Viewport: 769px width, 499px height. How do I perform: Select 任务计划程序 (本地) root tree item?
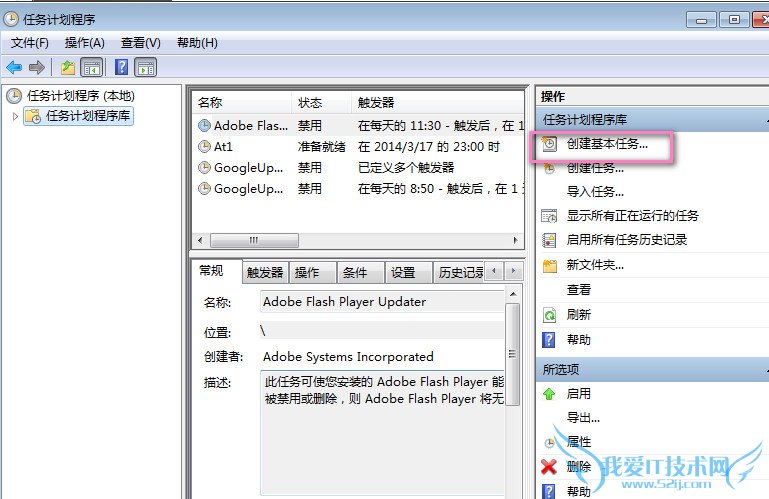click(80, 96)
